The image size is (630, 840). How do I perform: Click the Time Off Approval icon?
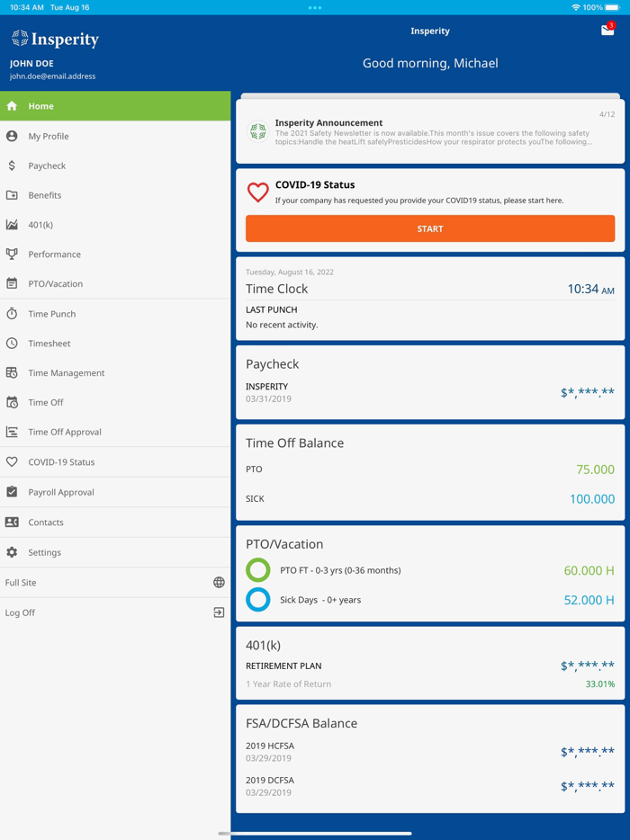(x=12, y=432)
